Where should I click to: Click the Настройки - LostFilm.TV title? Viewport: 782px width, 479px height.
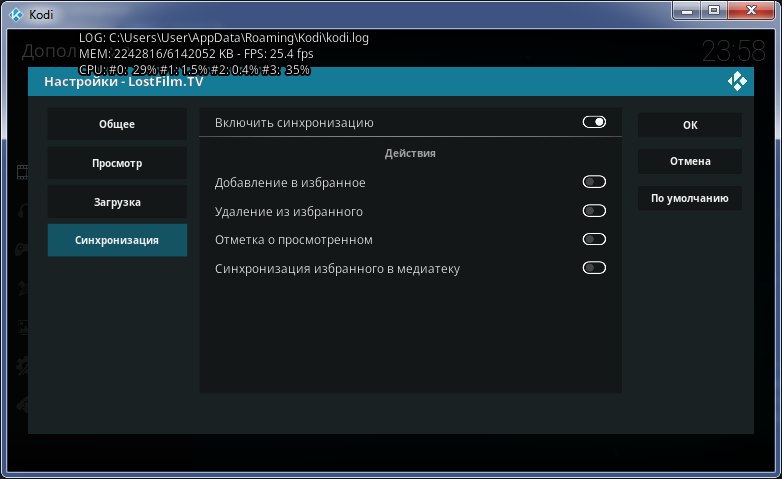124,82
